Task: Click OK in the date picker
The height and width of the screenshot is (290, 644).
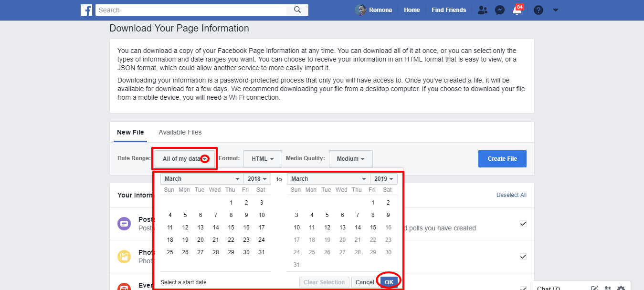Action: click(389, 282)
